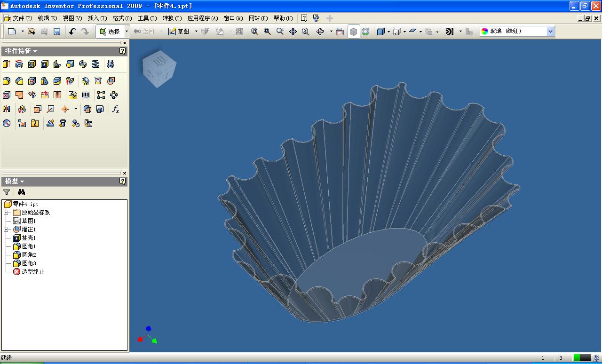Open the iFeature catalog folder icon
This screenshot has height=364, width=602.
coord(35,123)
